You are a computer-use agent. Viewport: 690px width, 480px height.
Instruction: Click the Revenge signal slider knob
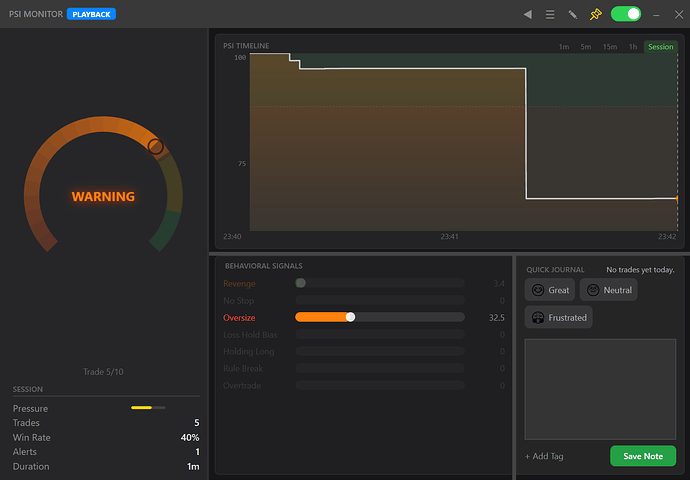pos(301,283)
